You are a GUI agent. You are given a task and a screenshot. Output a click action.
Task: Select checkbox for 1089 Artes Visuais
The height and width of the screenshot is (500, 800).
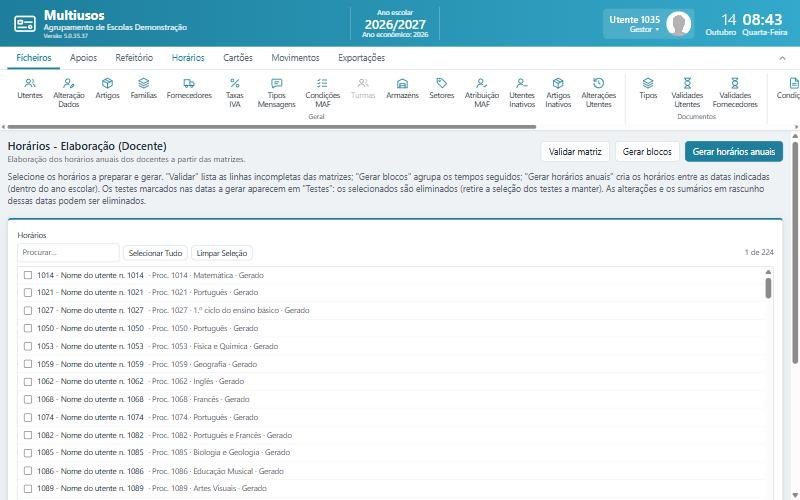click(x=28, y=488)
